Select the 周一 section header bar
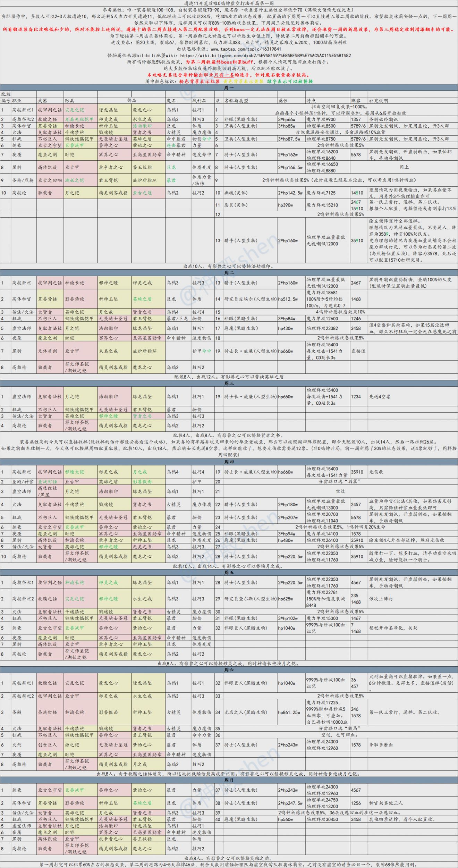Viewport: 458px width, 868px height. (x=229, y=88)
